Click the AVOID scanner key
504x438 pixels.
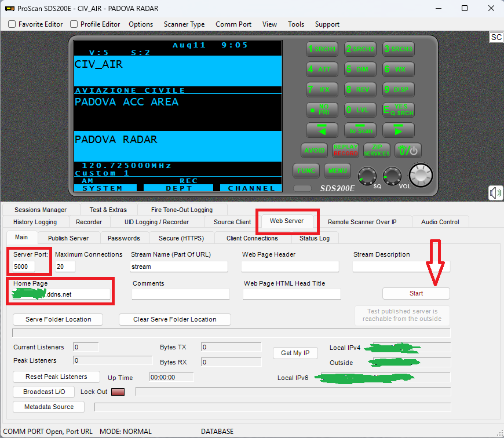click(x=315, y=151)
